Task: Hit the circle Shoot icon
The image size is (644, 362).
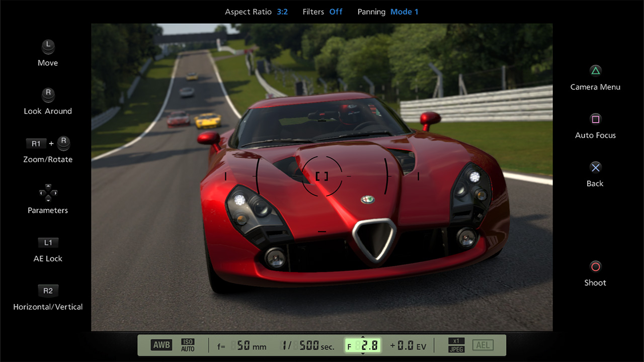Action: [x=595, y=266]
